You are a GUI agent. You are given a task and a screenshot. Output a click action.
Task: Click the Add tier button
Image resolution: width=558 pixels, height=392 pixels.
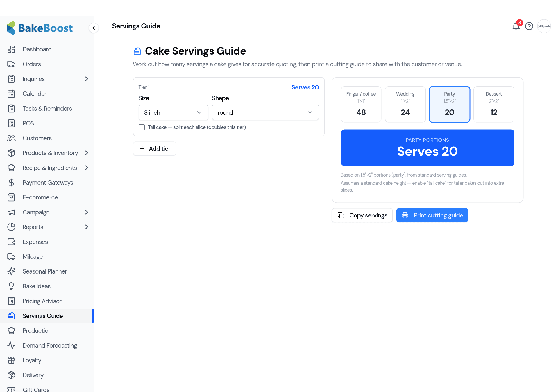[154, 149]
